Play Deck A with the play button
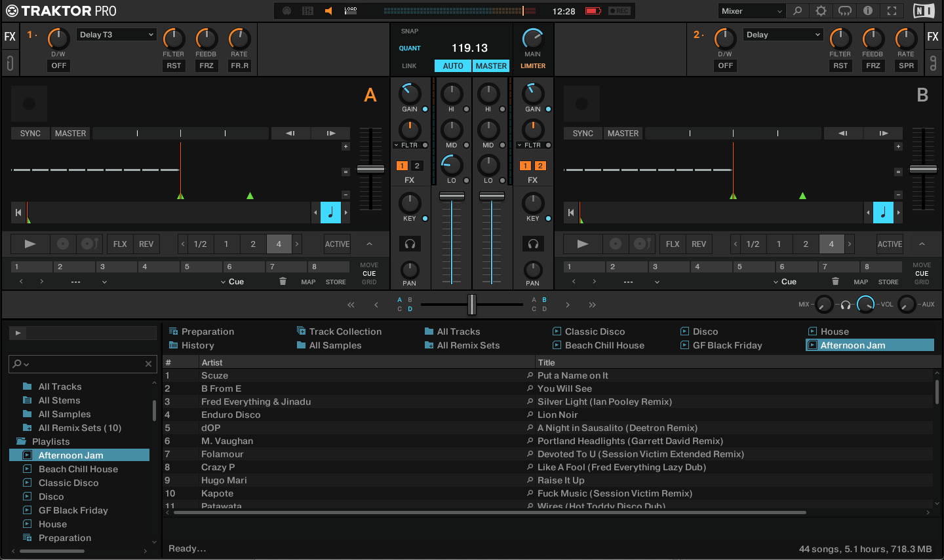944x560 pixels. pyautogui.click(x=30, y=244)
